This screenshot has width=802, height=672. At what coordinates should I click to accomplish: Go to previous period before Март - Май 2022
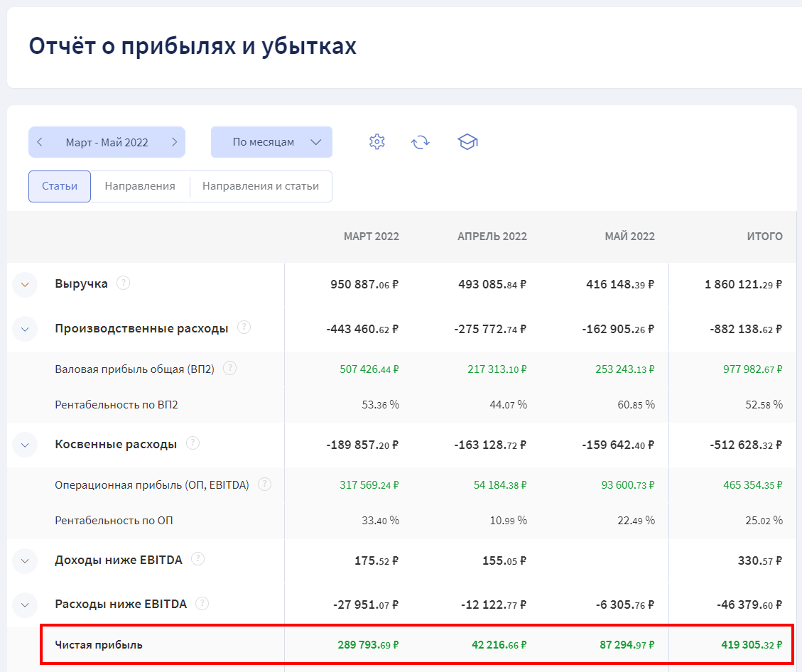40,142
